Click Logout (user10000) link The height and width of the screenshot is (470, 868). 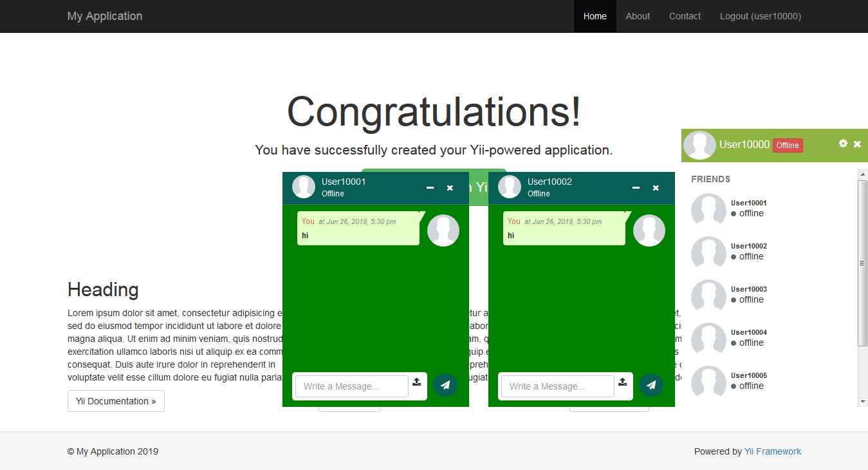(x=760, y=16)
